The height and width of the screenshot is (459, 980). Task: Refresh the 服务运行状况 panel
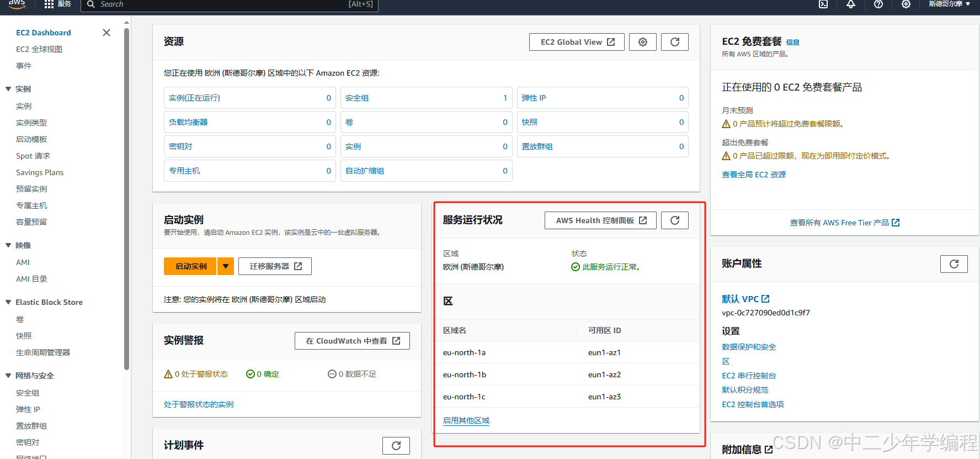pos(675,220)
